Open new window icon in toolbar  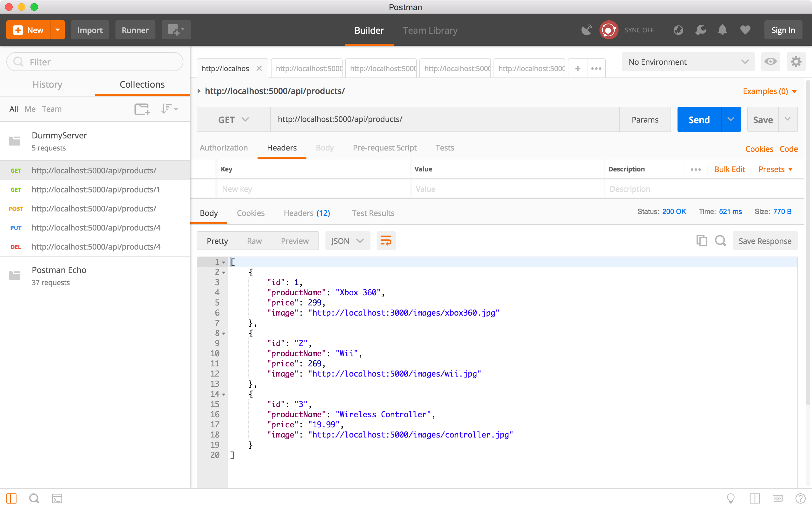click(176, 30)
